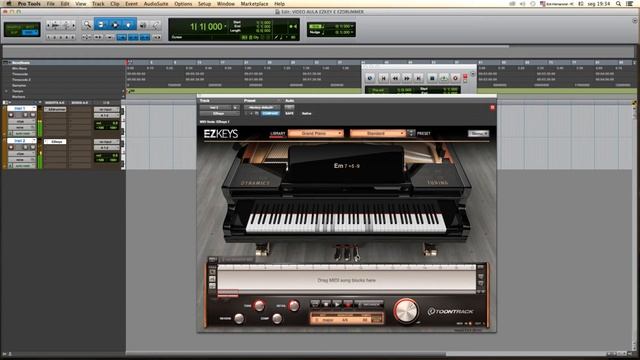Click the EZkeys Comp knob
The width and height of the screenshot is (640, 360).
[277, 318]
